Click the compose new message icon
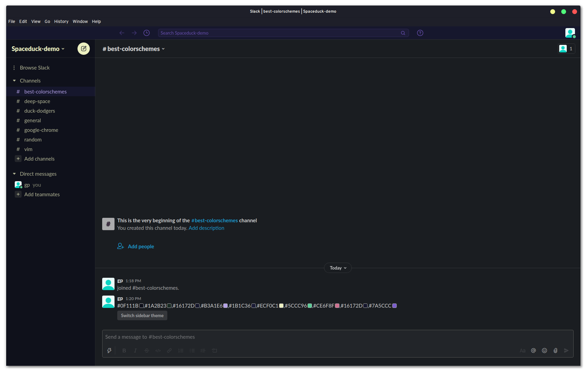 84,49
